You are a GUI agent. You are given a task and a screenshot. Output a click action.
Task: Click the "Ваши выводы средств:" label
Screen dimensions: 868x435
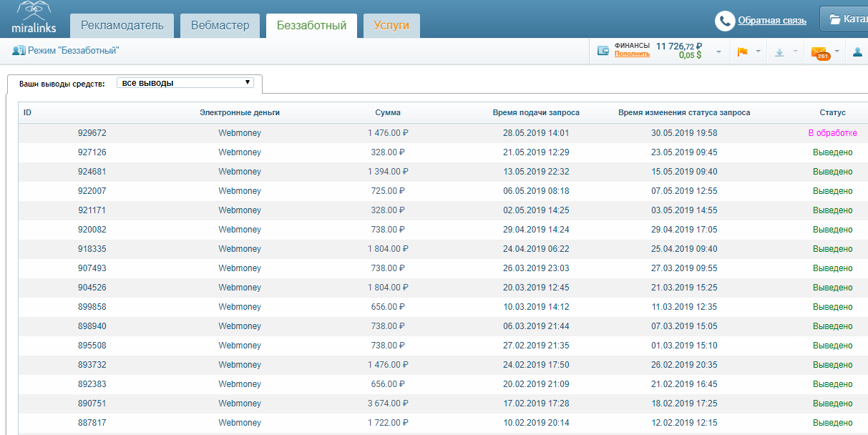tap(62, 84)
